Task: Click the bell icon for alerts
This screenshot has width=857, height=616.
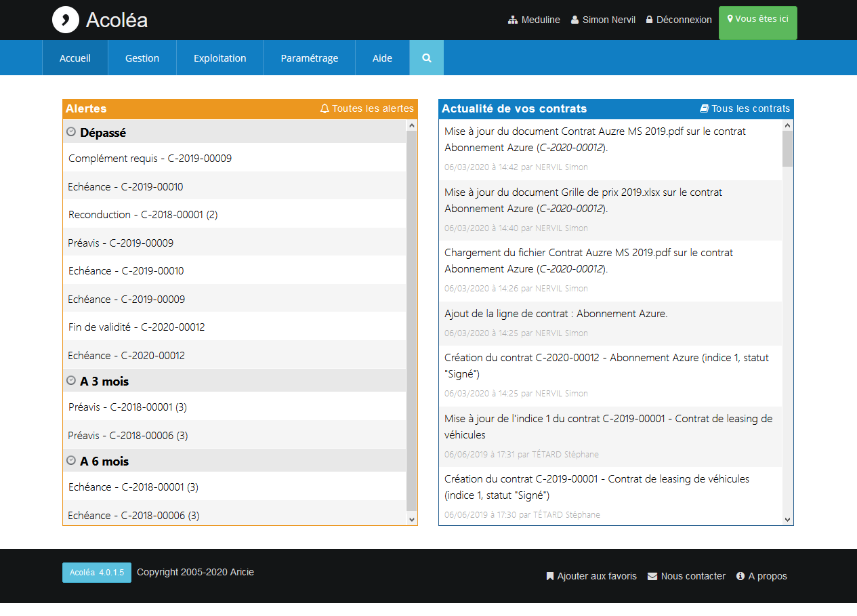Action: click(325, 108)
